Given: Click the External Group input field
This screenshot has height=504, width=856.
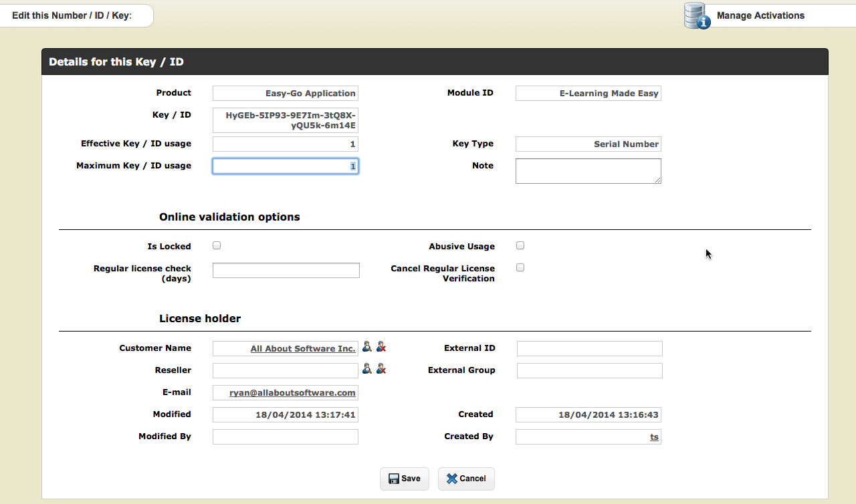Looking at the screenshot, I should (589, 370).
